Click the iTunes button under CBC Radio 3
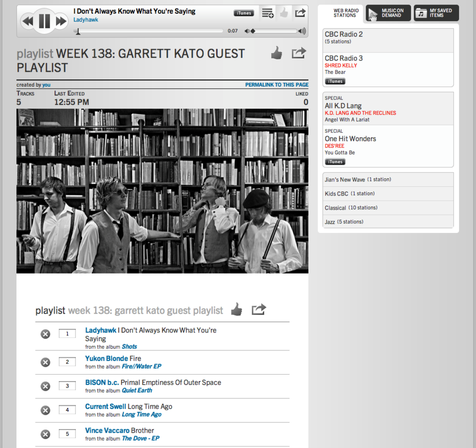The width and height of the screenshot is (476, 448). (x=335, y=81)
